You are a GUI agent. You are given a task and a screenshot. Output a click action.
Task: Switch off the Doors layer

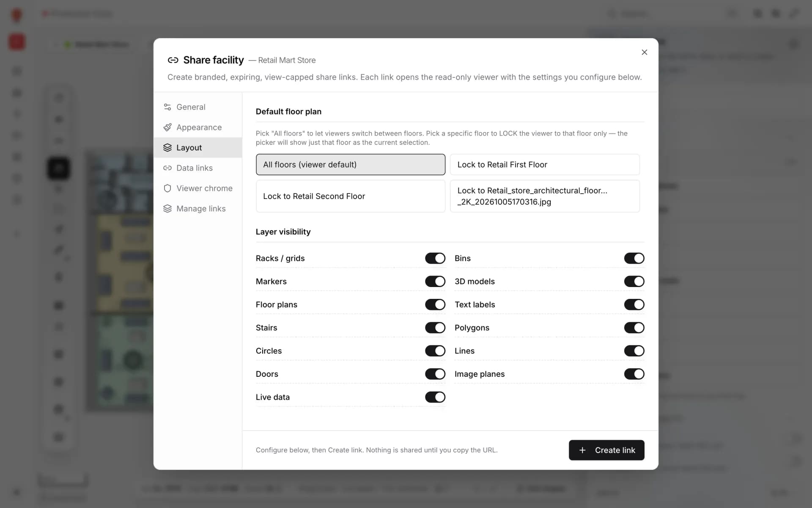(435, 374)
